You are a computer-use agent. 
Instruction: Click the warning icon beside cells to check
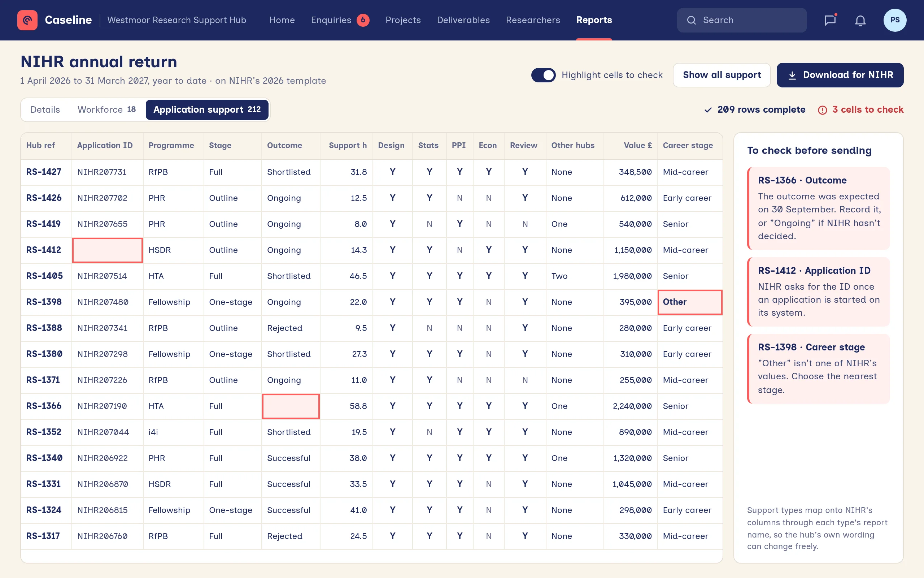(823, 110)
